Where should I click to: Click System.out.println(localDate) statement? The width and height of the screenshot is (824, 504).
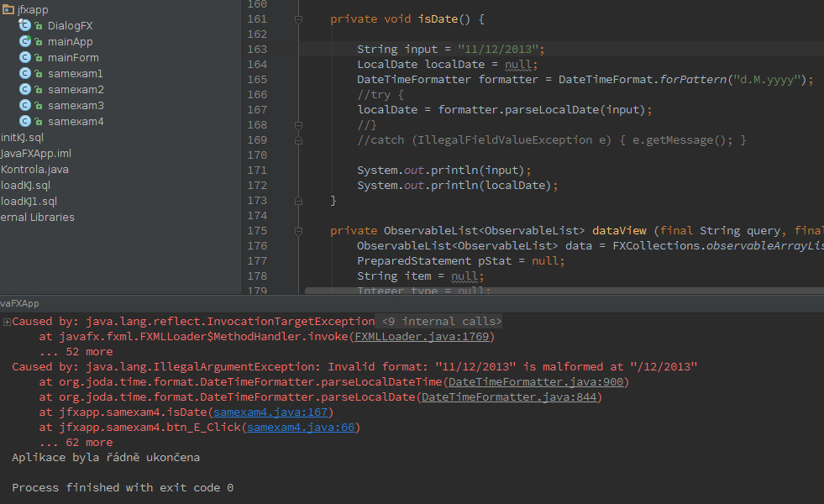[457, 186]
